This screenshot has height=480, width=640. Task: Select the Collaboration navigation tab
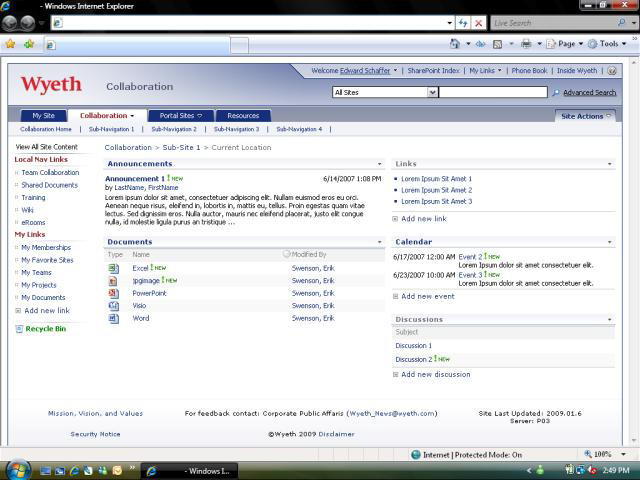coord(107,116)
